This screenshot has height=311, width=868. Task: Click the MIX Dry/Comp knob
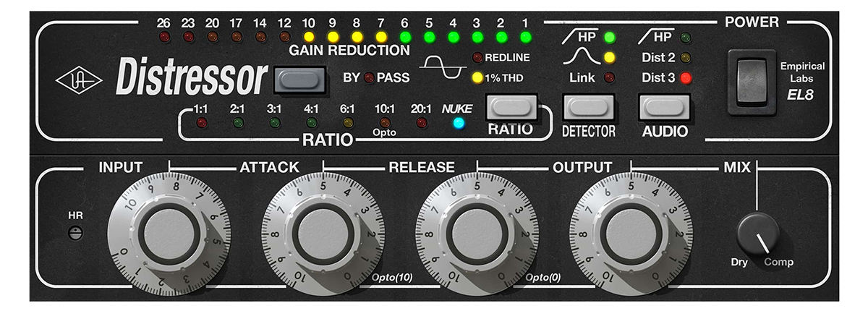pyautogui.click(x=758, y=234)
